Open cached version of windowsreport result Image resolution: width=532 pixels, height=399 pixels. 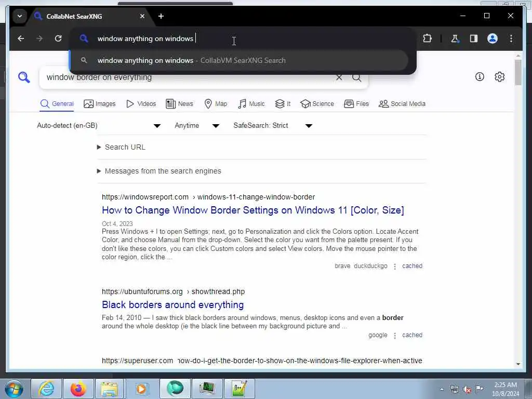412,266
